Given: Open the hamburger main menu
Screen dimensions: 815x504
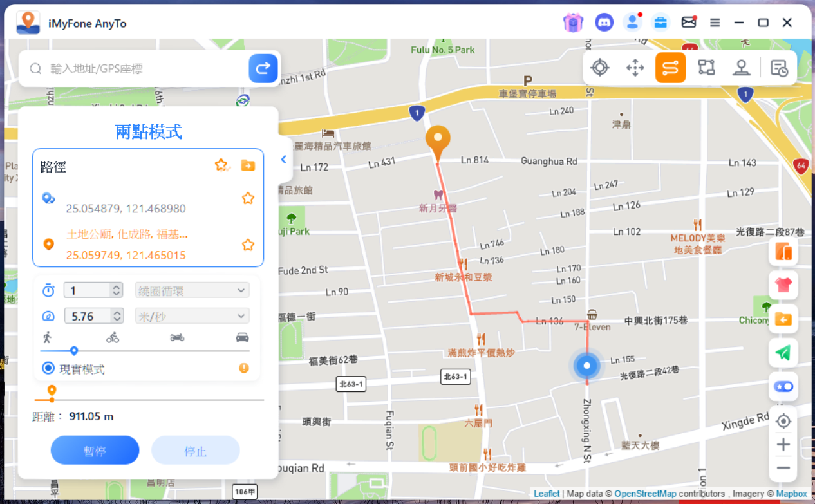Looking at the screenshot, I should 715,23.
